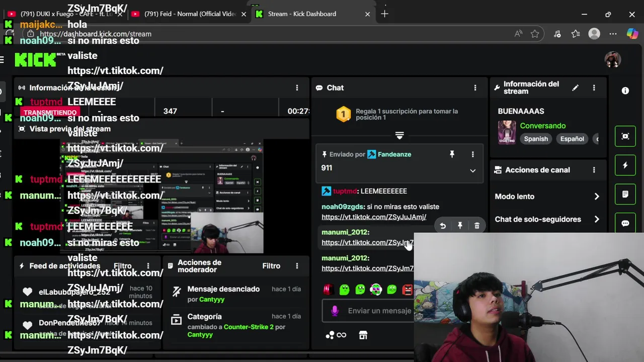Close the DUKI x Fuego tab
The width and height of the screenshot is (644, 362).
120,14
